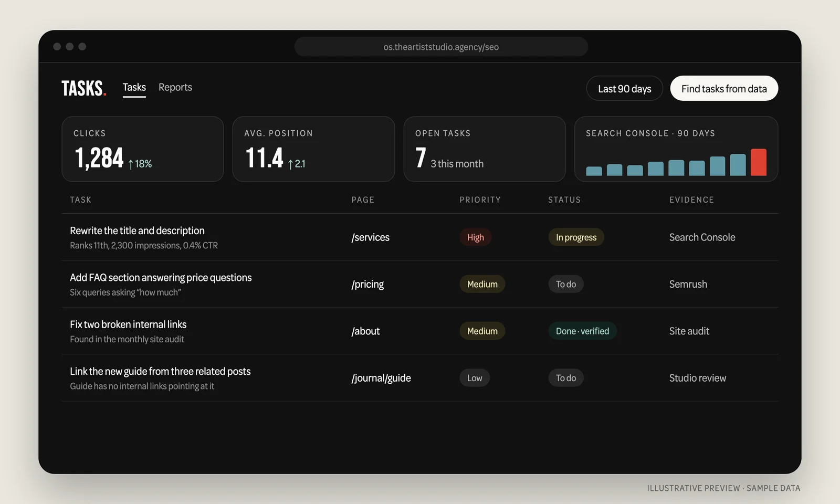
Task: Click the Medium priority badge on /about row
Action: [482, 331]
